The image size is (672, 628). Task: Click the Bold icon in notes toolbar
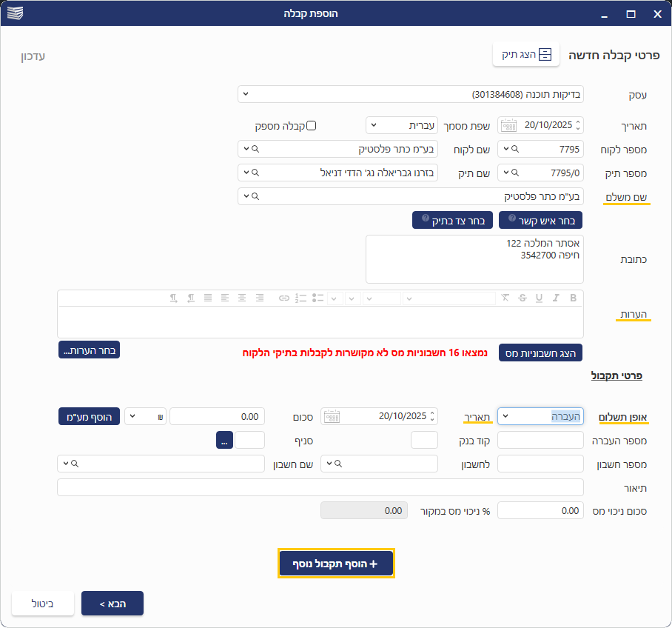point(573,298)
